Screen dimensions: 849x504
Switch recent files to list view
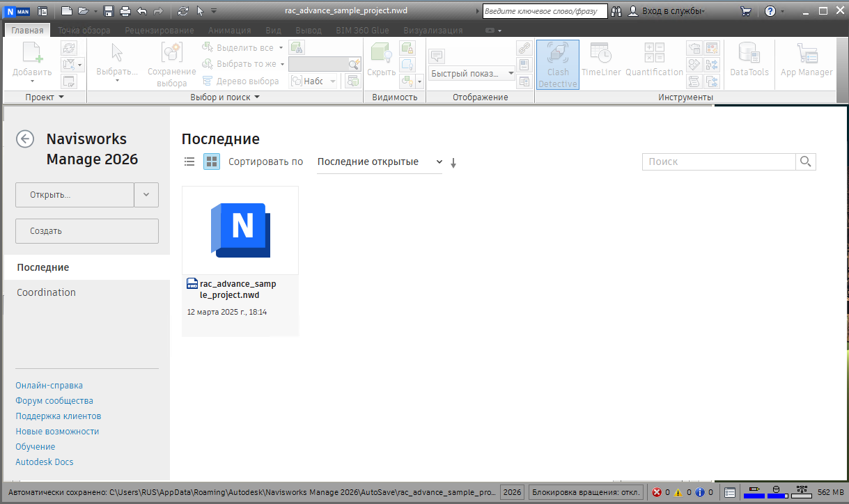189,162
